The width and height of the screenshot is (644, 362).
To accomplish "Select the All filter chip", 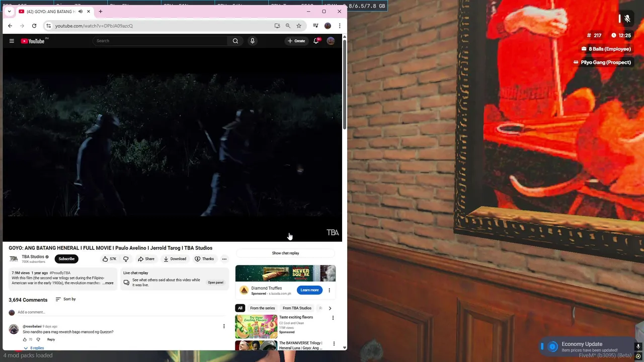I will click(240, 308).
